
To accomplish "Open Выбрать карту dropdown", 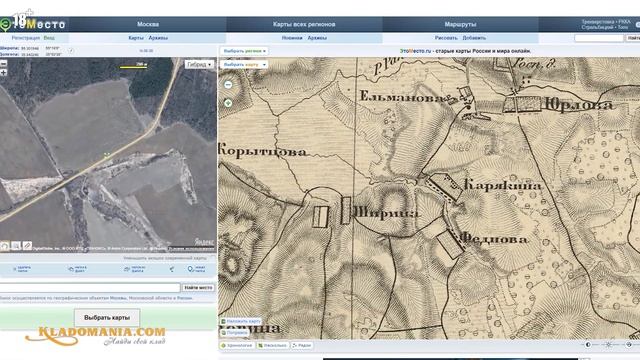I will coord(244,64).
